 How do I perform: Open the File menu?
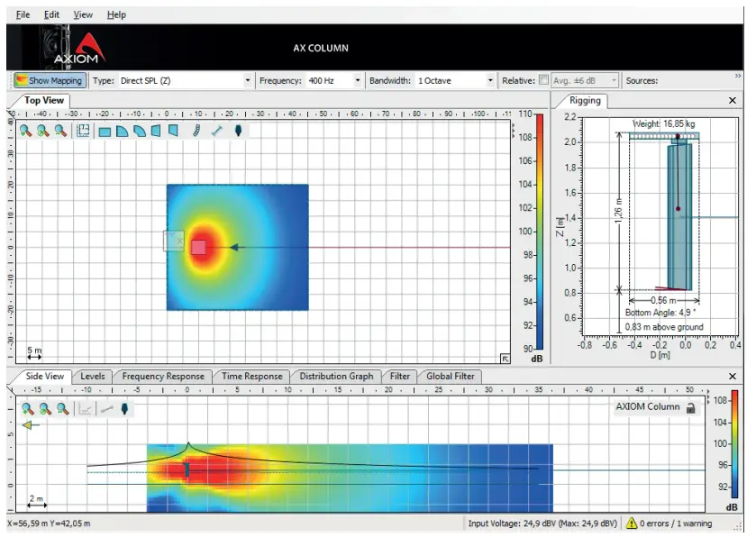(23, 14)
